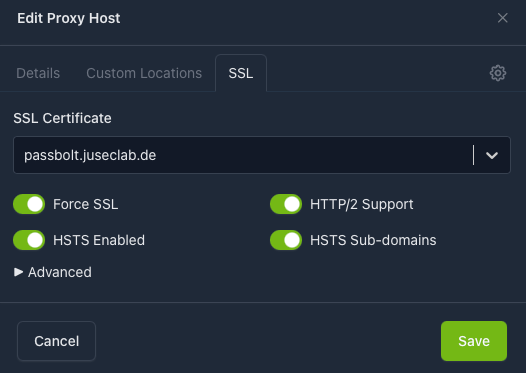Click the SSL certificate dropdown chevron
Viewport: 526px width, 373px height.
coord(492,155)
